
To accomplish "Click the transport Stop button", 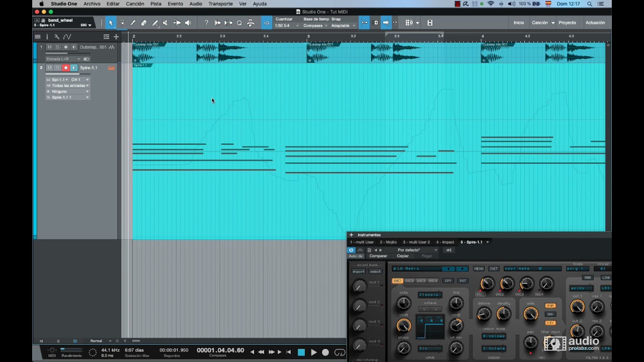I will click(301, 352).
